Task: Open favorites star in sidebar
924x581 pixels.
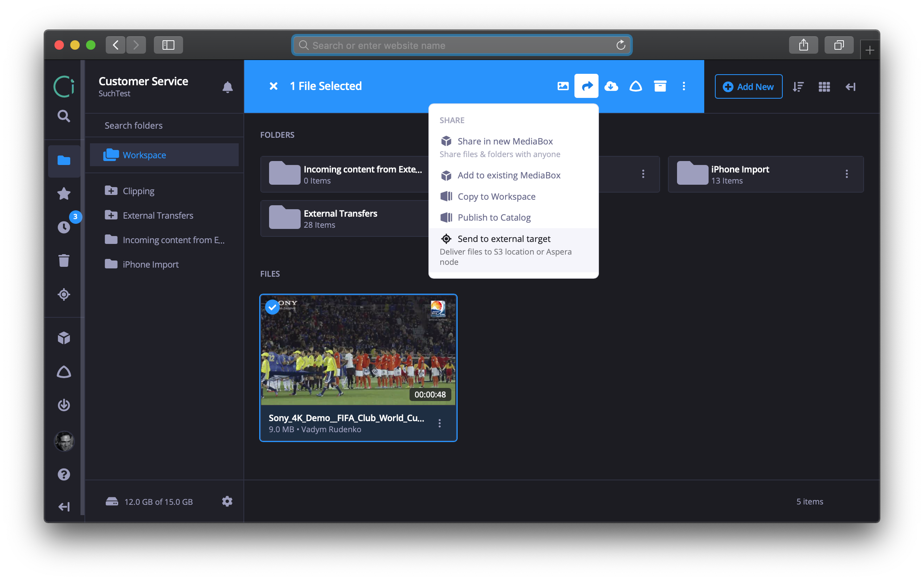Action: tap(64, 194)
